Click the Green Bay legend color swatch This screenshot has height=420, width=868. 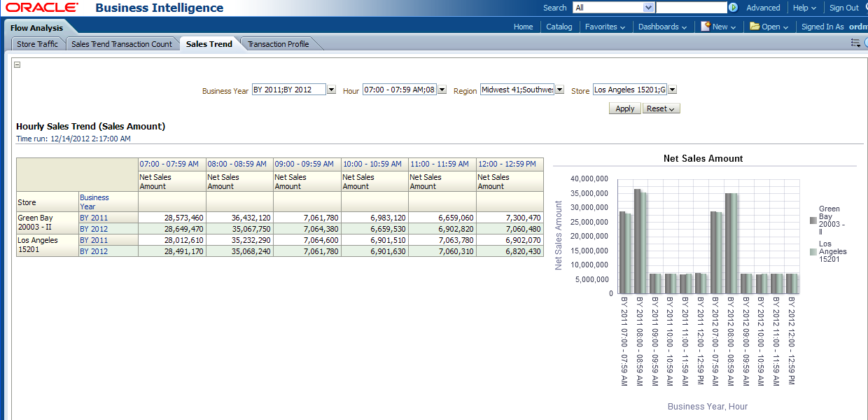[813, 220]
